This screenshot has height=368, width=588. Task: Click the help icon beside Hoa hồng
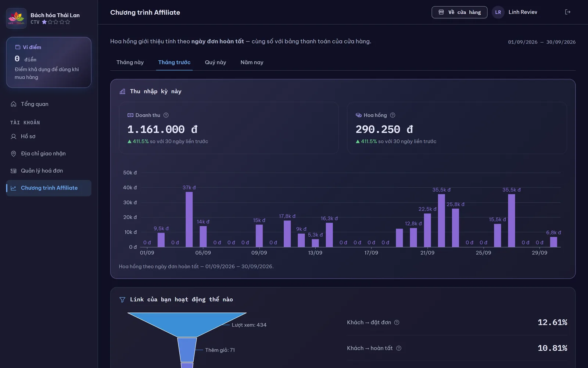click(x=392, y=115)
